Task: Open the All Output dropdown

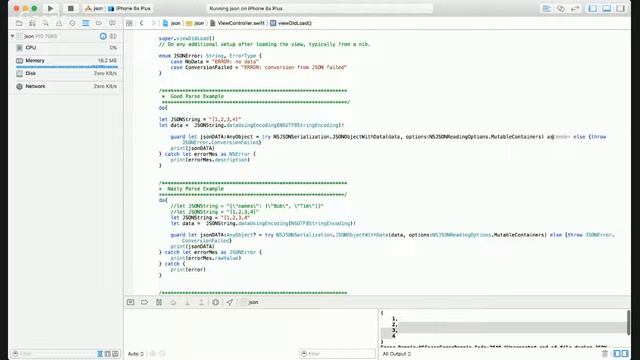Action: click(397, 354)
